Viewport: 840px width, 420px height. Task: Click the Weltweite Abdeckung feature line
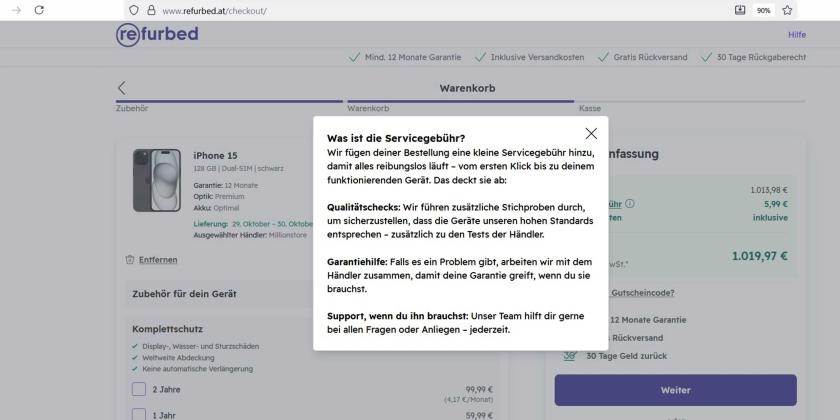point(178,358)
